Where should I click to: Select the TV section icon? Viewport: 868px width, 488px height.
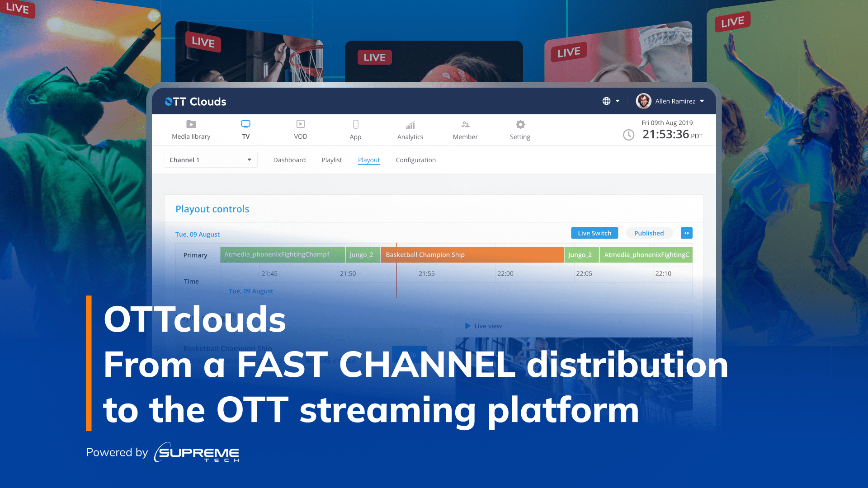click(245, 129)
